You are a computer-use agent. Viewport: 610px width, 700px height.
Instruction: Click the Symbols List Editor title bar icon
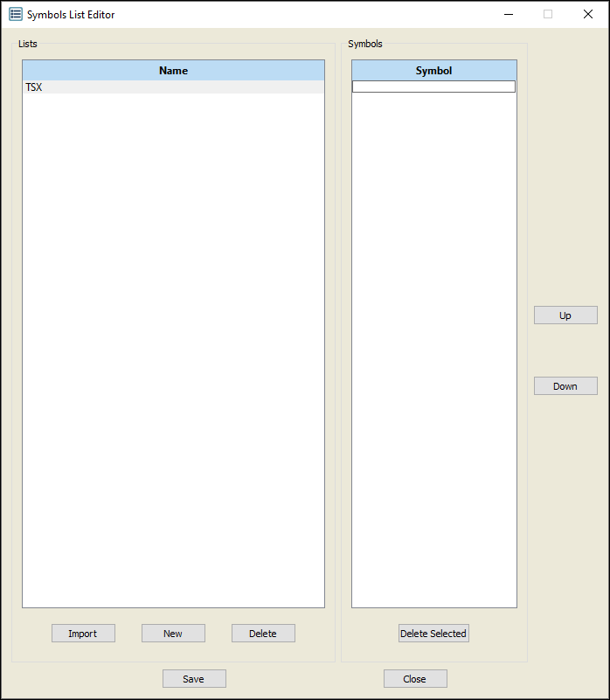pyautogui.click(x=16, y=14)
